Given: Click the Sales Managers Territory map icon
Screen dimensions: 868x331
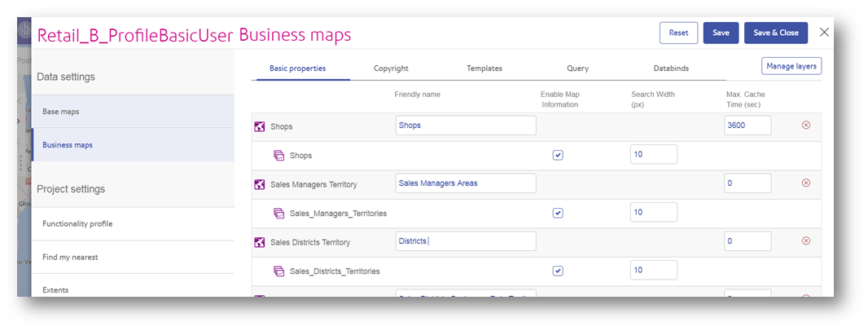Looking at the screenshot, I should coord(260,184).
